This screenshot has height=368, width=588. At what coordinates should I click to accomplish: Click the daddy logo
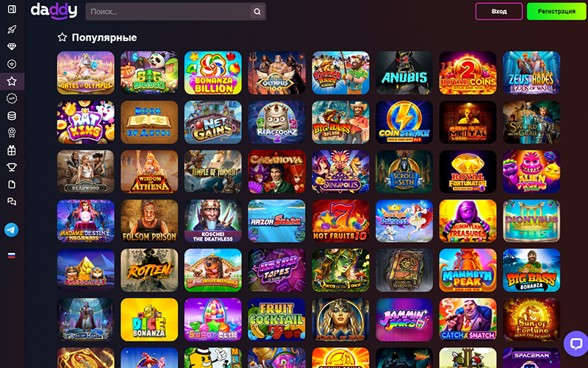pyautogui.click(x=54, y=11)
